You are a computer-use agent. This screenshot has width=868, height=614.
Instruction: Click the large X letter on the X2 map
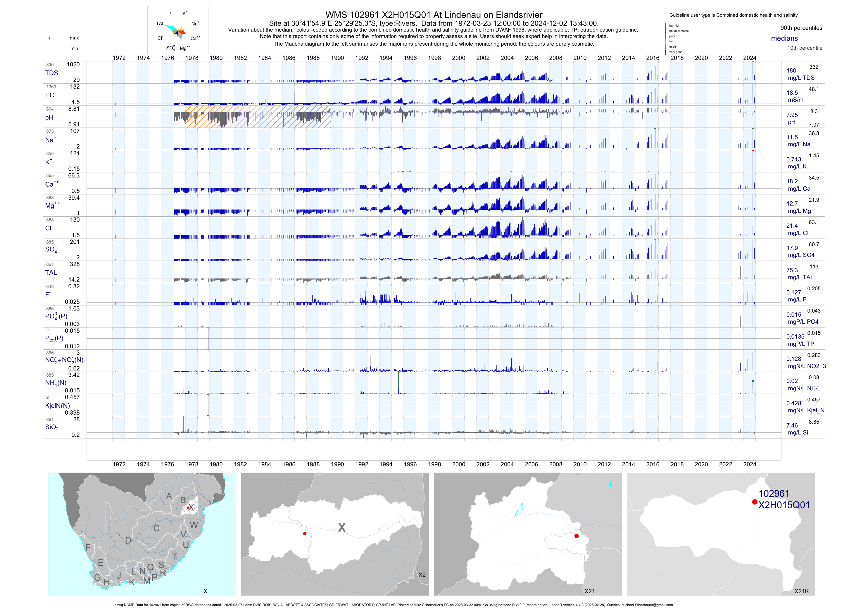click(341, 527)
